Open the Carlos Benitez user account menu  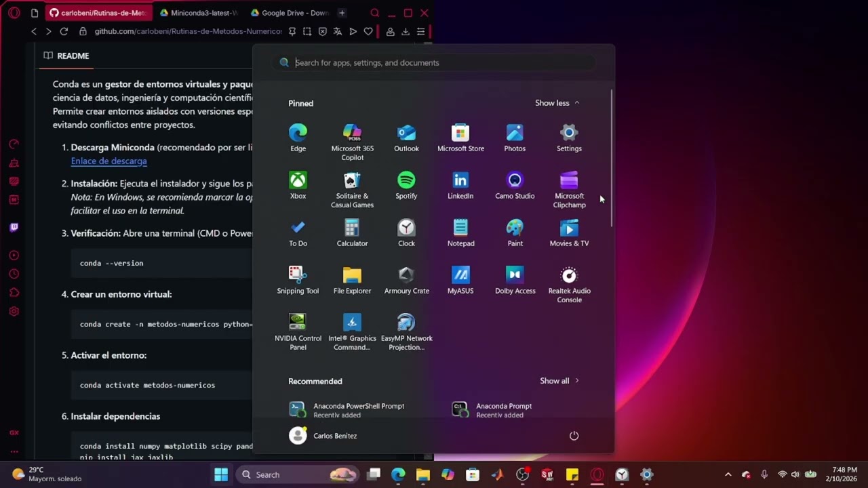click(x=323, y=436)
